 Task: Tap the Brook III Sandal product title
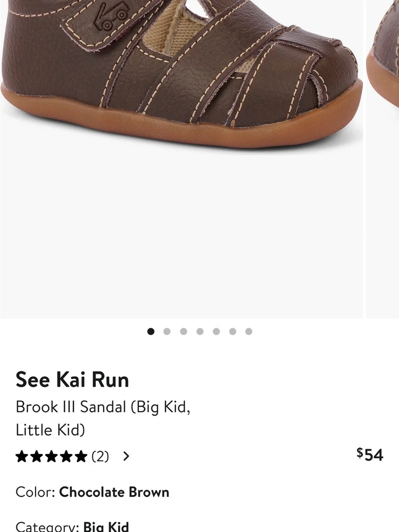(x=103, y=418)
